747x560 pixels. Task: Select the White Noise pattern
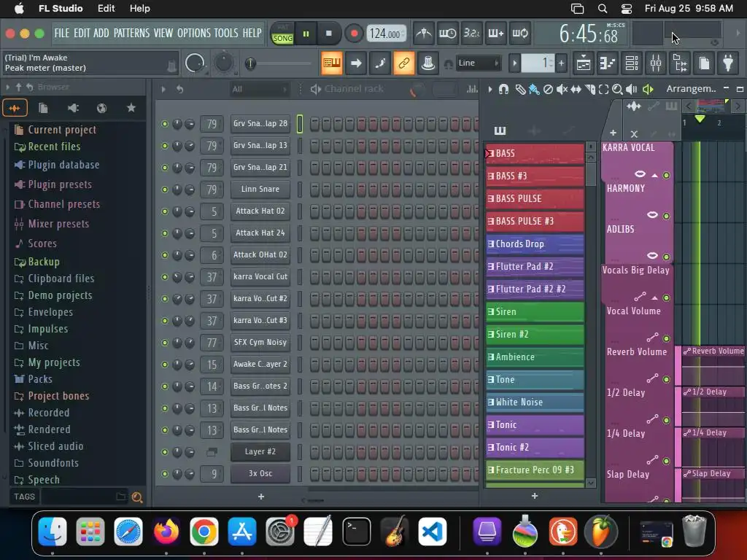pos(535,402)
